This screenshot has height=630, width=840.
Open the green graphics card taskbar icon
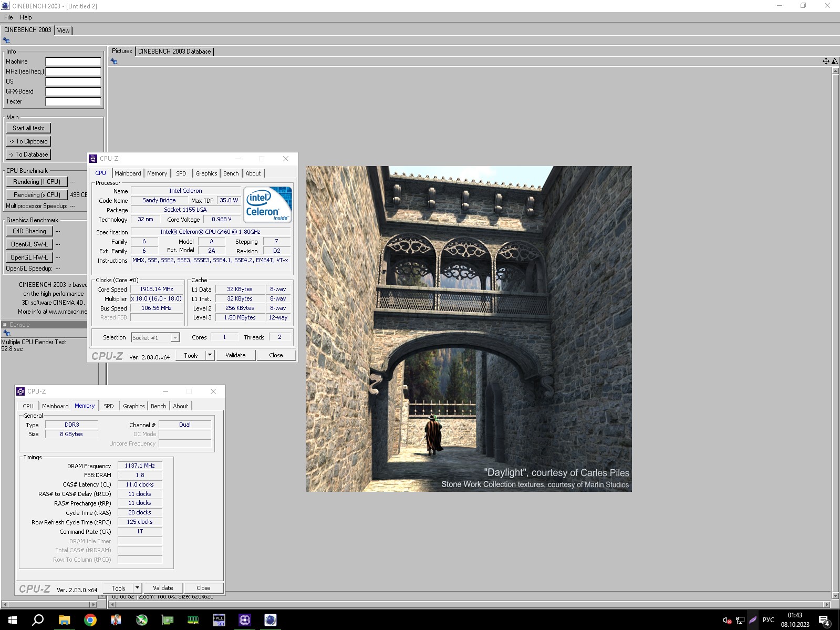168,620
